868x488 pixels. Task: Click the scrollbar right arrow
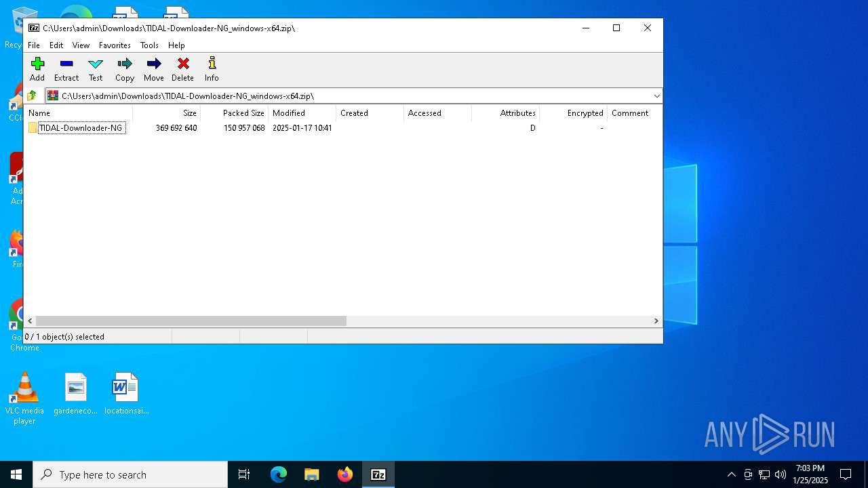pyautogui.click(x=656, y=321)
